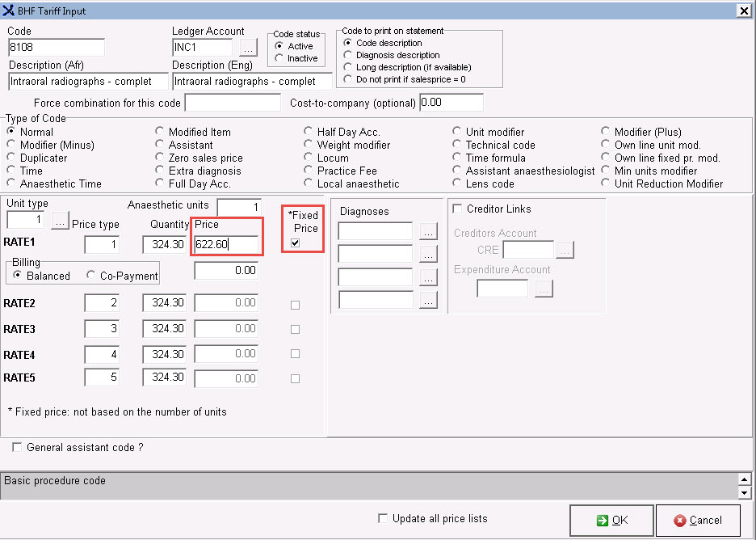Close the BHF Tariff Input window
The height and width of the screenshot is (540, 756).
tap(743, 11)
